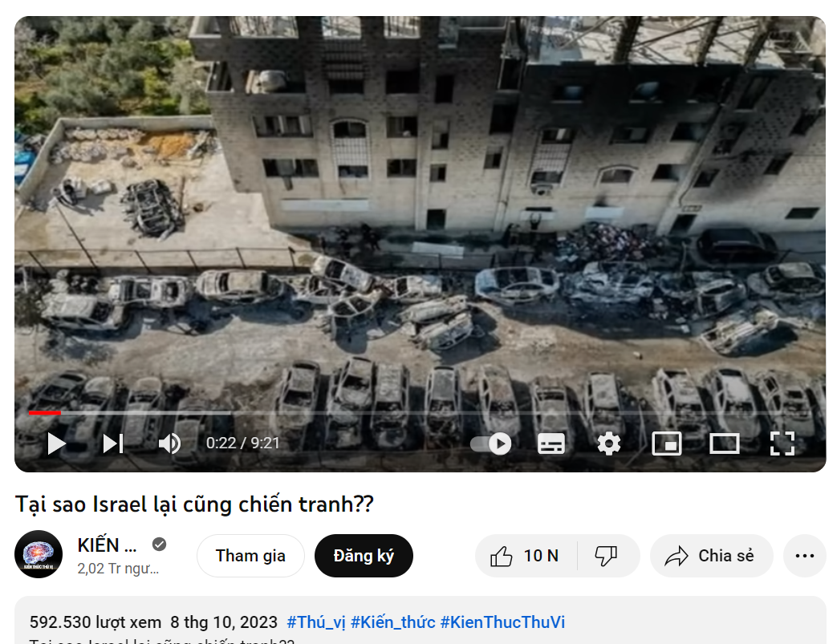Skip to the next video
The width and height of the screenshot is (837, 644).
pyautogui.click(x=113, y=444)
